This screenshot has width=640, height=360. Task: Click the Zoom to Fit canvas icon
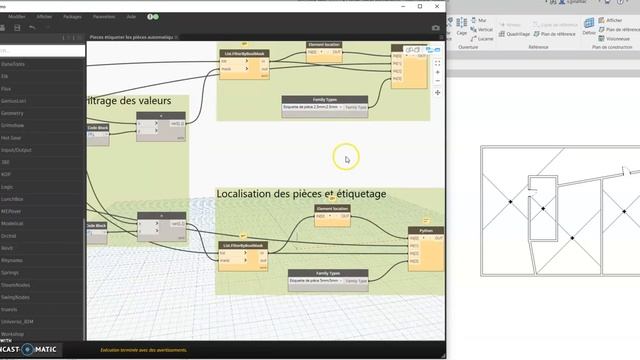437,63
